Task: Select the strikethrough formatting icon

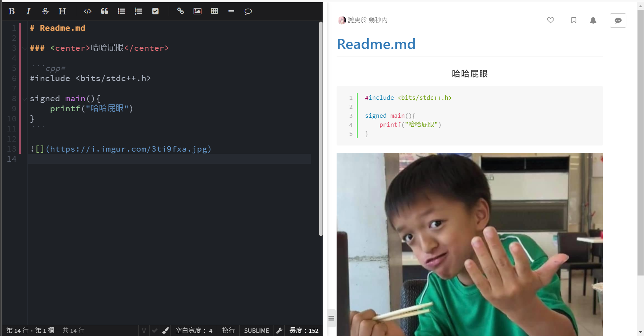Action: tap(45, 11)
